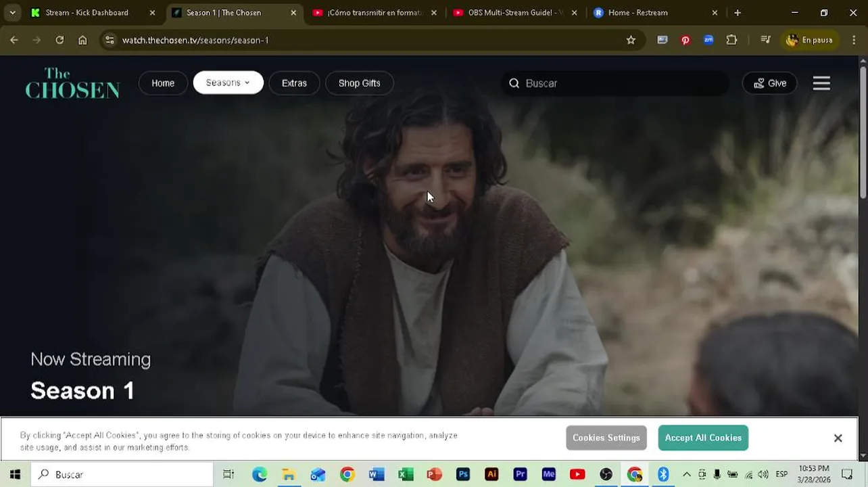Click the The Chosen logo
868x487 pixels.
(x=72, y=83)
